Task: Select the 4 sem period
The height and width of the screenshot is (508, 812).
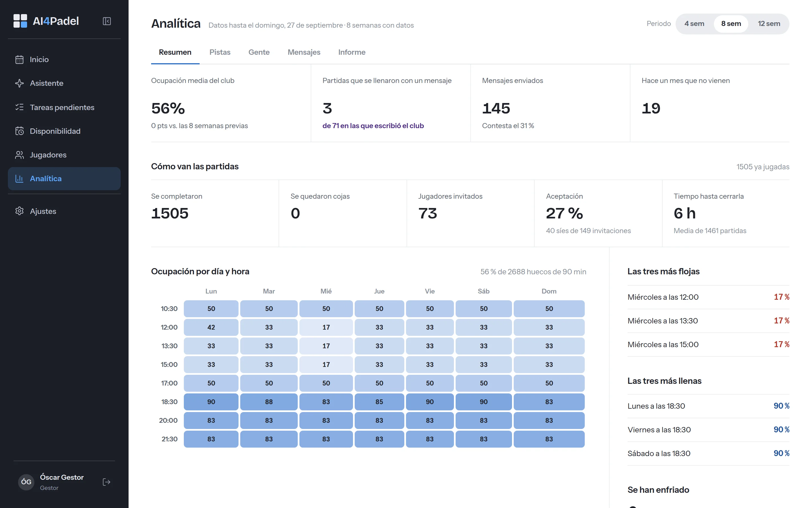Action: click(694, 24)
